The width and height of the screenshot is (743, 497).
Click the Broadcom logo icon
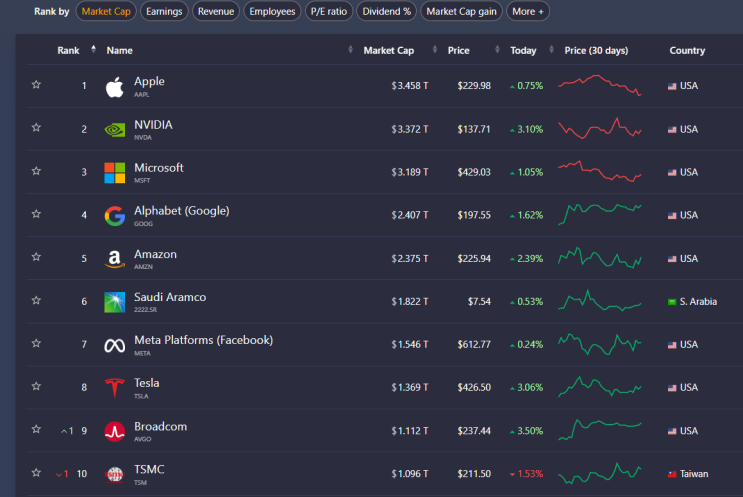point(114,431)
